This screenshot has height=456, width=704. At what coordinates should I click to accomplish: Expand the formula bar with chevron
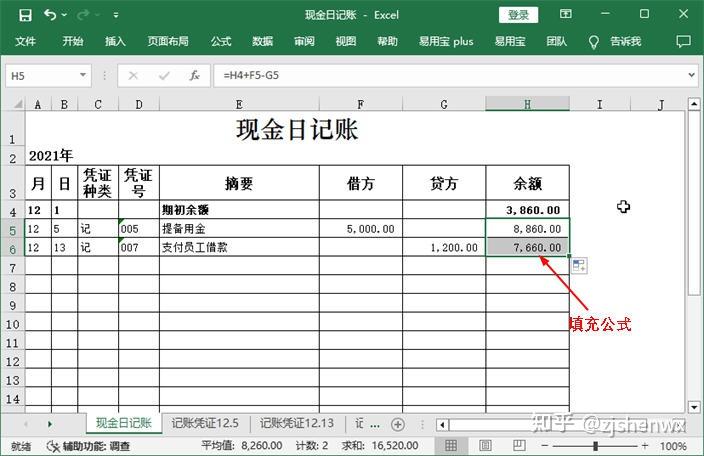click(688, 75)
